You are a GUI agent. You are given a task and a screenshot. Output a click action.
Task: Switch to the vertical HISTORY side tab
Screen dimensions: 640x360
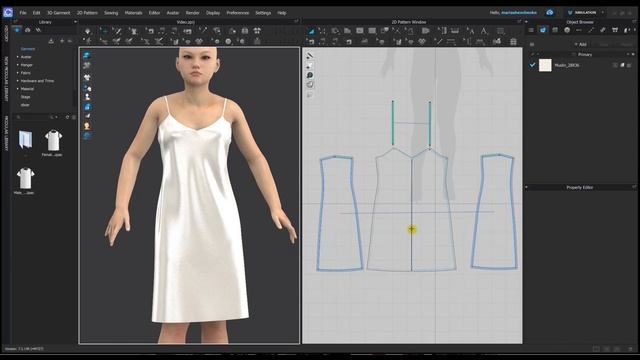click(6, 34)
